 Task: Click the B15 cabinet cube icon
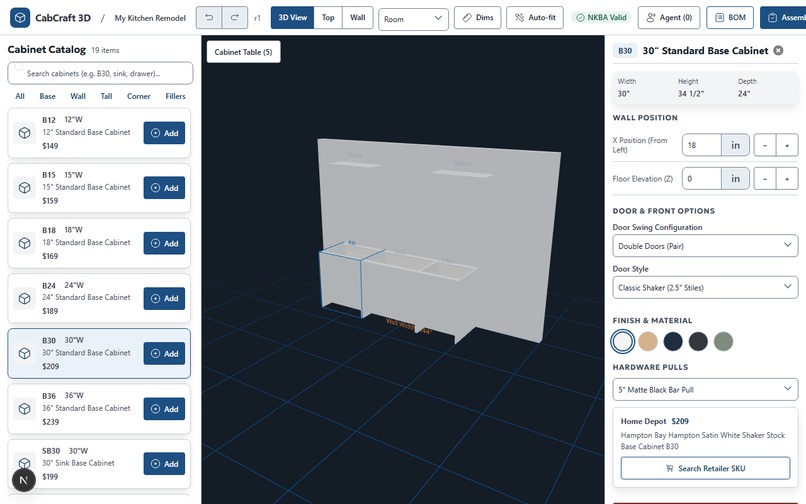point(24,188)
